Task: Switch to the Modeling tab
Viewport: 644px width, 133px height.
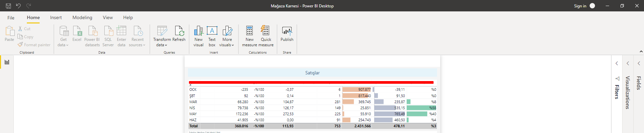Action: pyautogui.click(x=82, y=18)
